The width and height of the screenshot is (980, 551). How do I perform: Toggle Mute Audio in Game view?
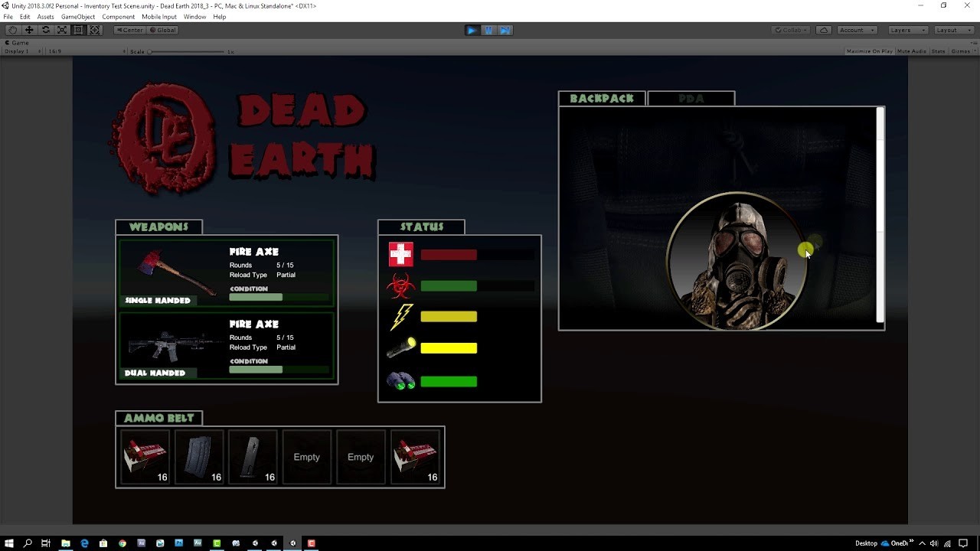click(x=912, y=51)
